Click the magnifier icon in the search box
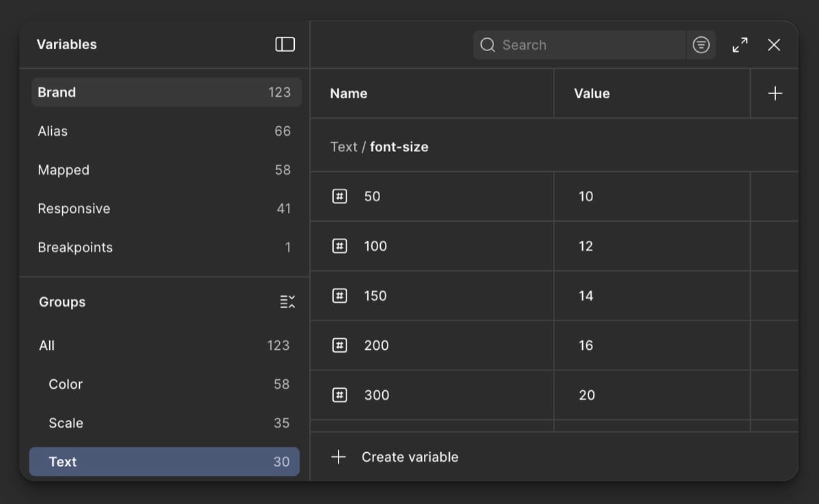 (x=487, y=45)
